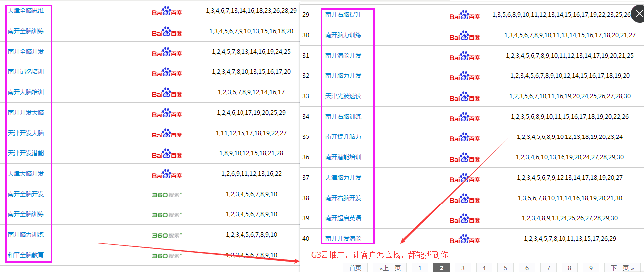Jump to page 3 in pagination
Viewport: 644px width, 272px height.
(x=463, y=268)
